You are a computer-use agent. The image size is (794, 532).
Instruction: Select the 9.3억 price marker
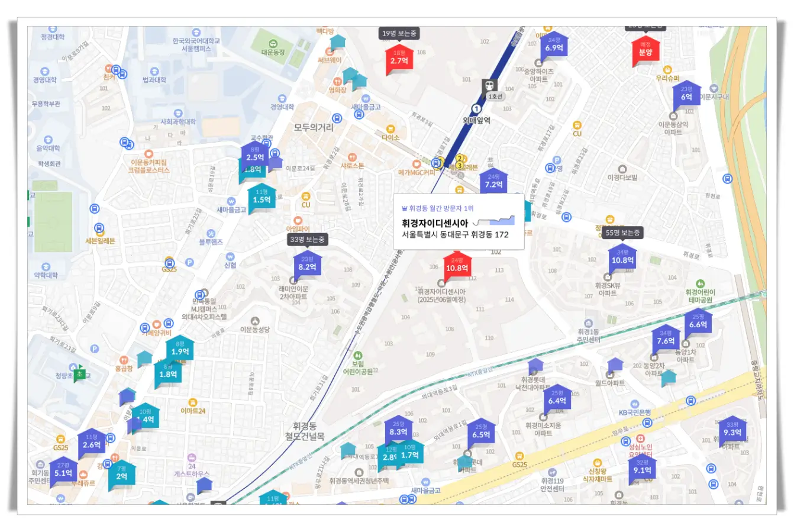coord(732,431)
